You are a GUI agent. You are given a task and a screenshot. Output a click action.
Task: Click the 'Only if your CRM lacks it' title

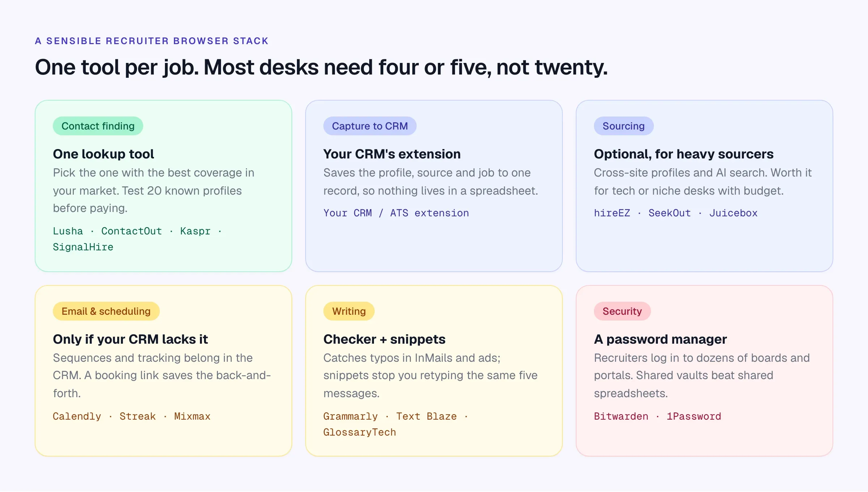[130, 339]
